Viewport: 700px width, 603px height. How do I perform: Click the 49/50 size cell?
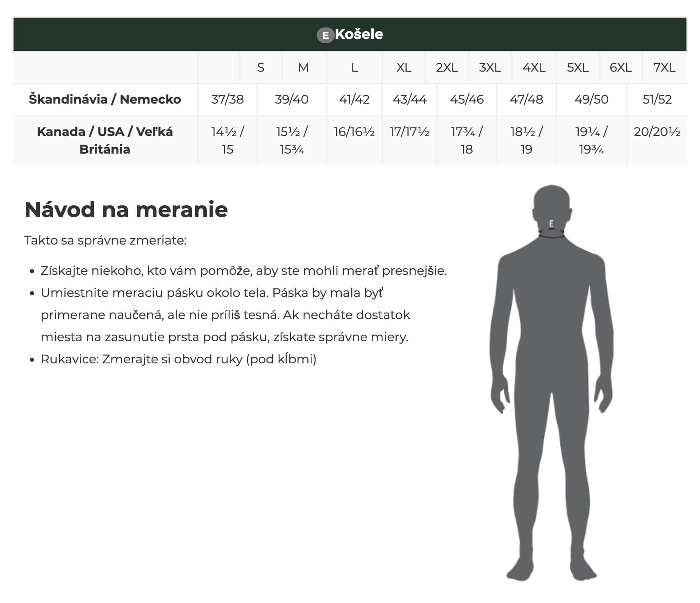591,99
